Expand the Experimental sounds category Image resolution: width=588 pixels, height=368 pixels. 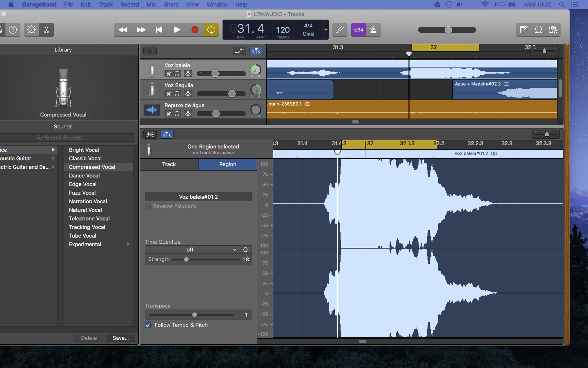128,244
